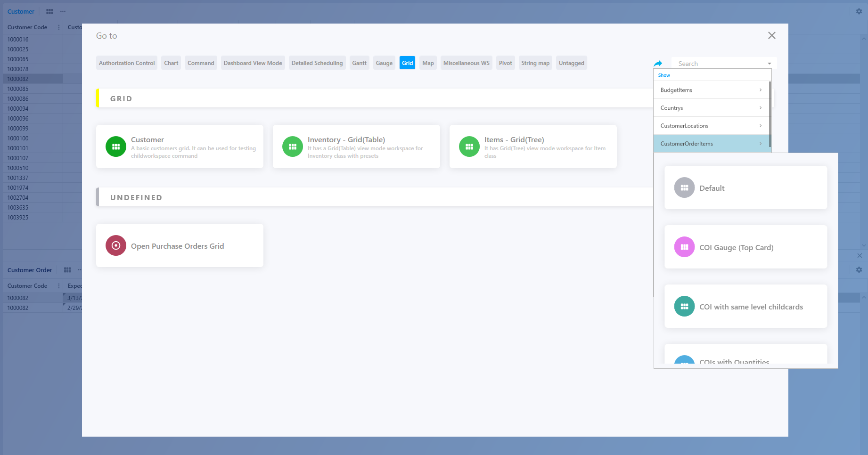Switch to the Customer tab at top left

point(21,11)
